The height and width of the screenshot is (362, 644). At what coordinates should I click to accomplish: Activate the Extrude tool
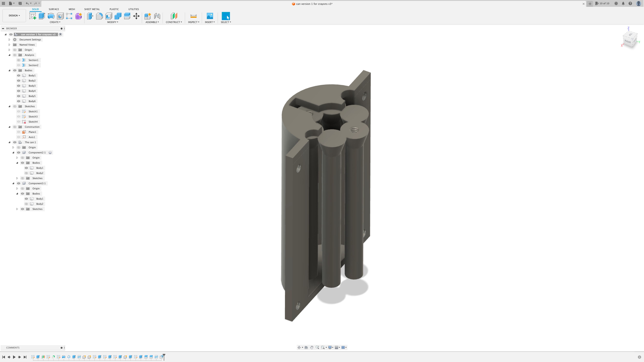click(x=42, y=16)
